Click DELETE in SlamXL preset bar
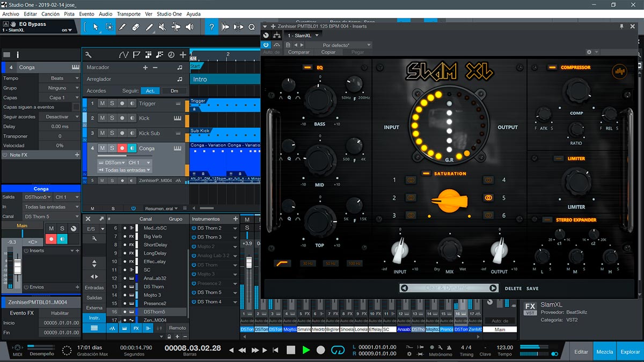The width and height of the screenshot is (644, 362). point(513,289)
